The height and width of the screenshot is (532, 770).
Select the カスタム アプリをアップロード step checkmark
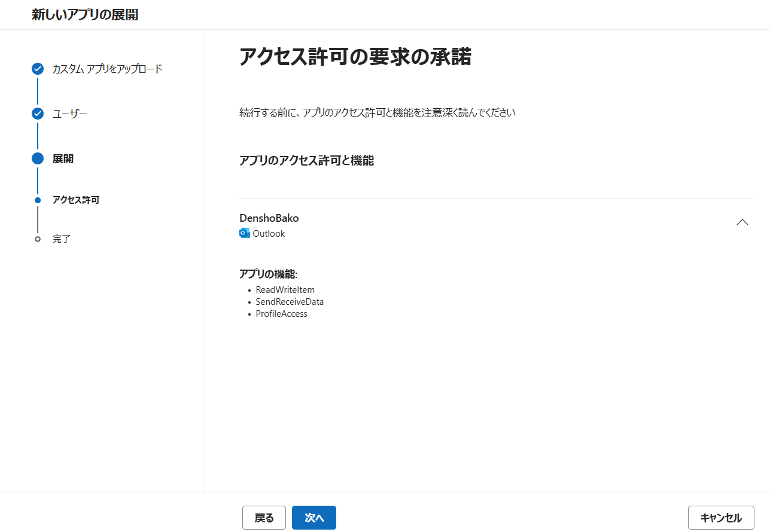38,69
